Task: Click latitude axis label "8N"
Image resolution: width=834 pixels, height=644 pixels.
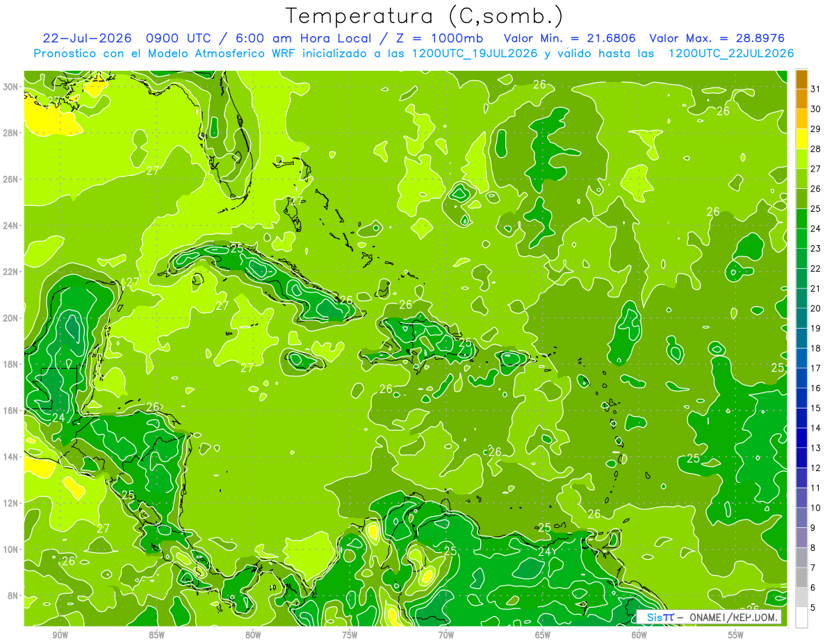Action: click(x=14, y=596)
